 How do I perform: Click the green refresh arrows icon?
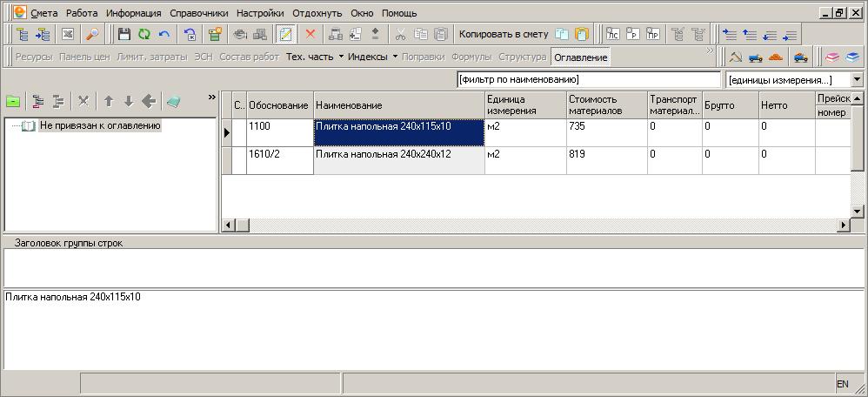point(144,34)
